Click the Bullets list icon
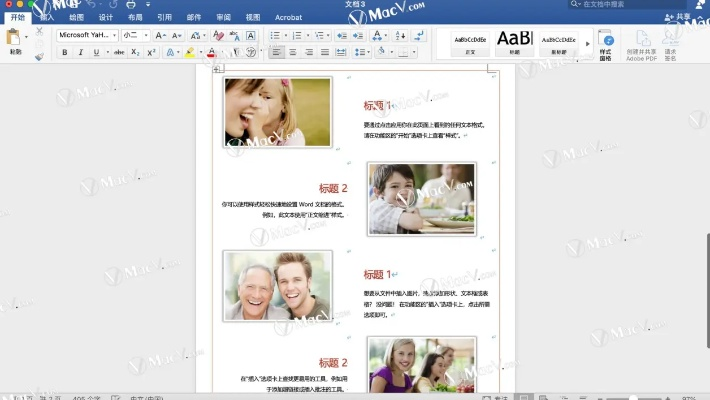Image resolution: width=710 pixels, height=400 pixels. point(274,35)
